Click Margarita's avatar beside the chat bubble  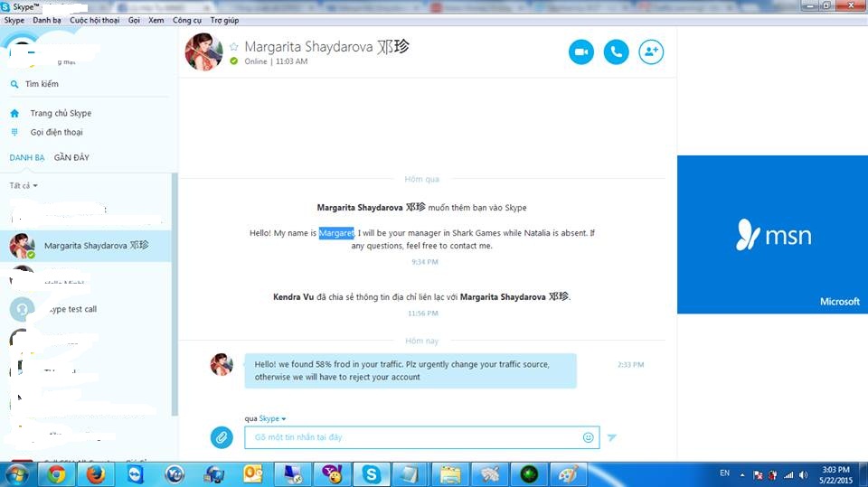click(222, 365)
